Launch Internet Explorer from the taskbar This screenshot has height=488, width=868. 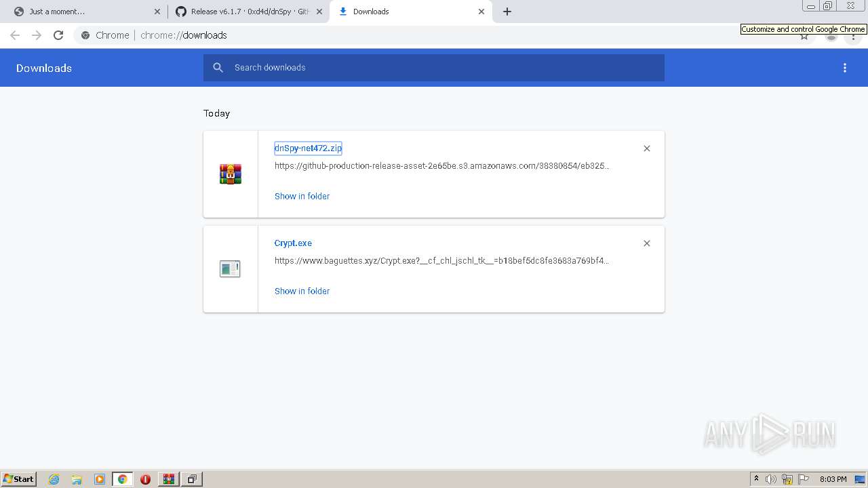pyautogui.click(x=54, y=479)
